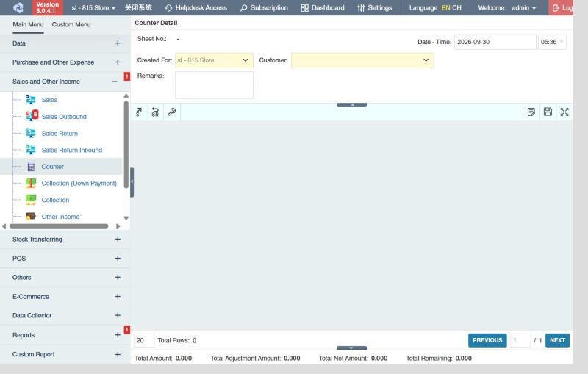Click tree scroll down arrow
This screenshot has height=374, width=588.
(126, 218)
